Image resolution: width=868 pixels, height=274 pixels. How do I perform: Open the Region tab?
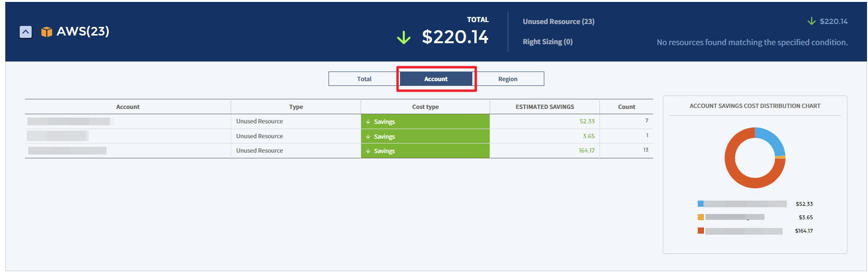(x=508, y=79)
